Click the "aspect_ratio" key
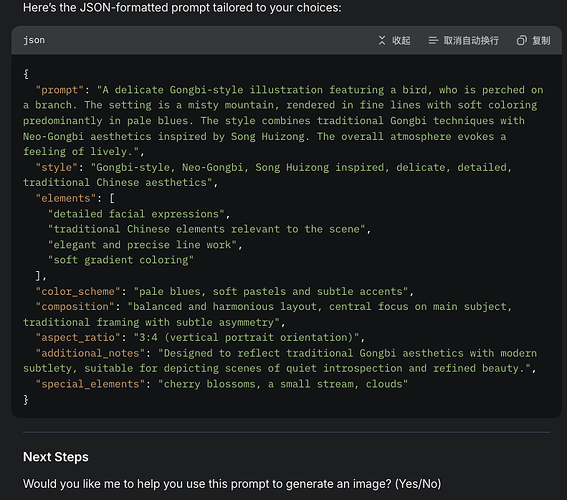Image resolution: width=567 pixels, height=500 pixels. click(x=78, y=337)
